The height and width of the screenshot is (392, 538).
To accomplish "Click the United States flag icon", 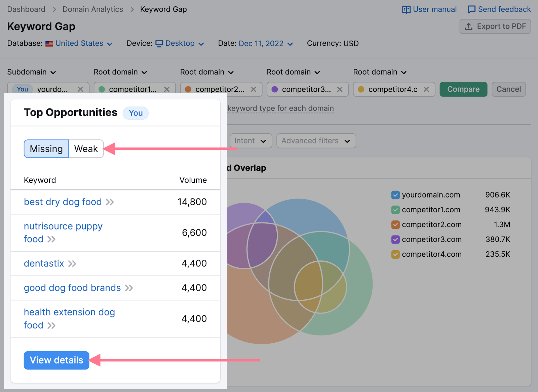I will (x=49, y=43).
